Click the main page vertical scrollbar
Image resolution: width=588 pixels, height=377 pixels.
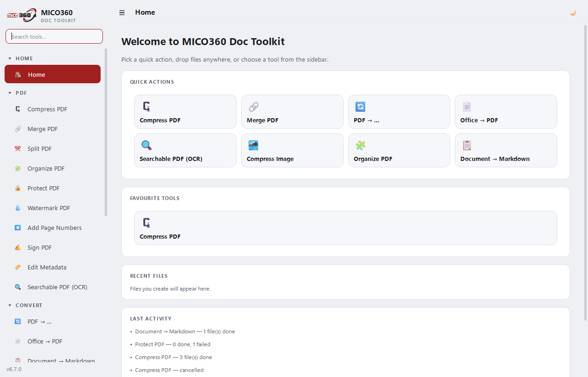coord(585,172)
